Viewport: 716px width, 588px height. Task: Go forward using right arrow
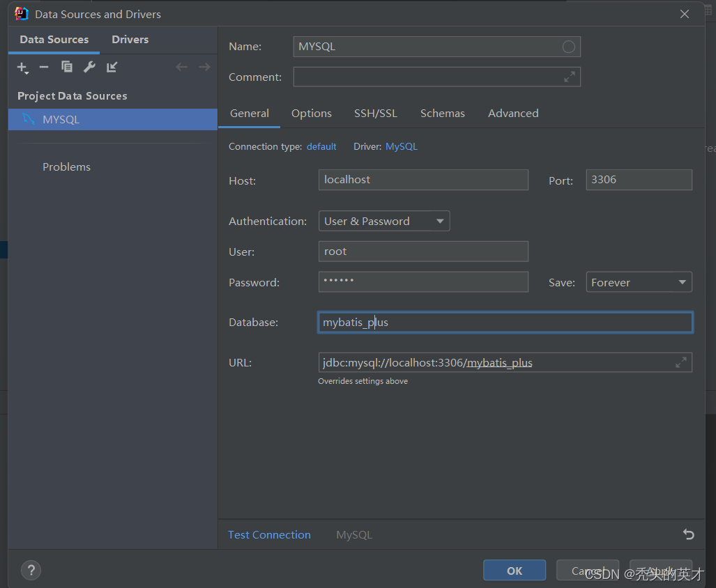(204, 67)
